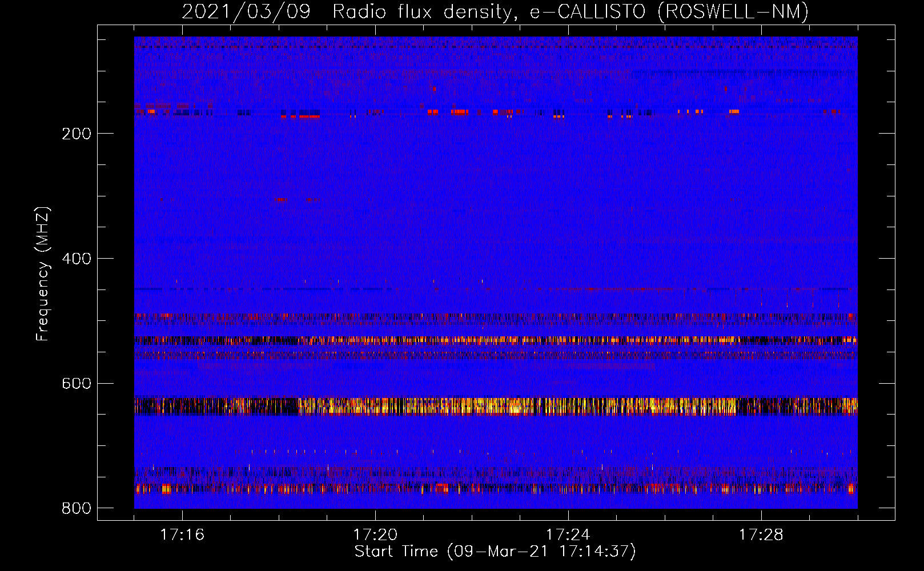Click the 17:16 time tick label

pos(182,535)
